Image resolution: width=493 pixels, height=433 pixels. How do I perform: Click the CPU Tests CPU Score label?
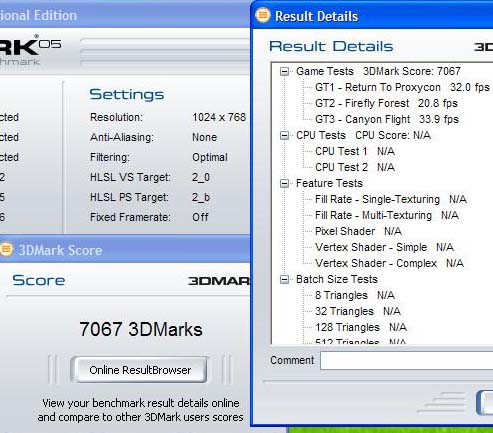[x=363, y=135]
